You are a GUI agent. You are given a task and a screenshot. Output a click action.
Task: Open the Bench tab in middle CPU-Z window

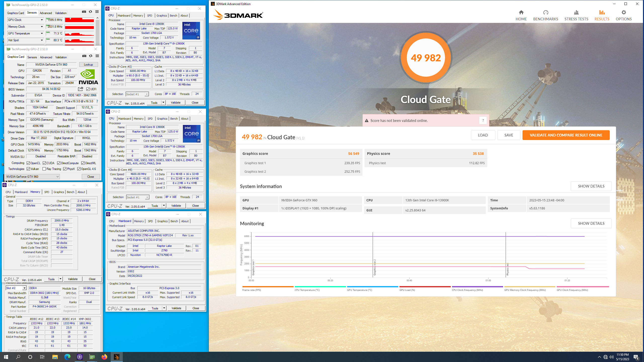point(174,119)
